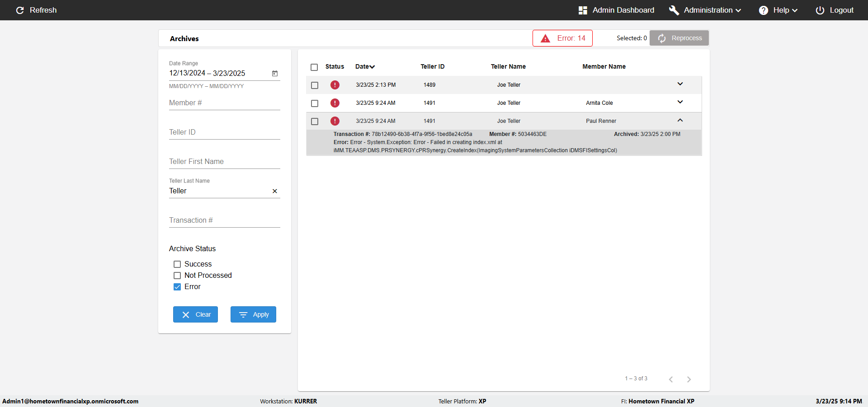Click the Transaction # filter field
This screenshot has width=868, height=407.
pos(225,220)
